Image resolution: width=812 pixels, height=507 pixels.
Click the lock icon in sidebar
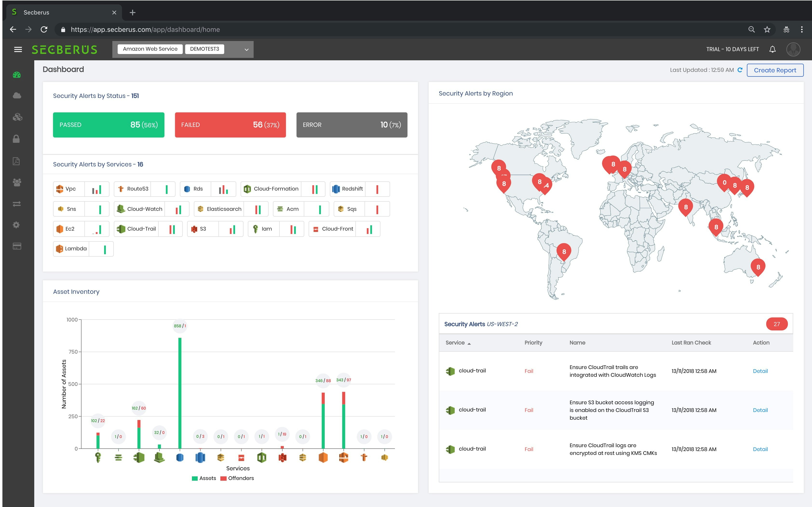(x=16, y=139)
